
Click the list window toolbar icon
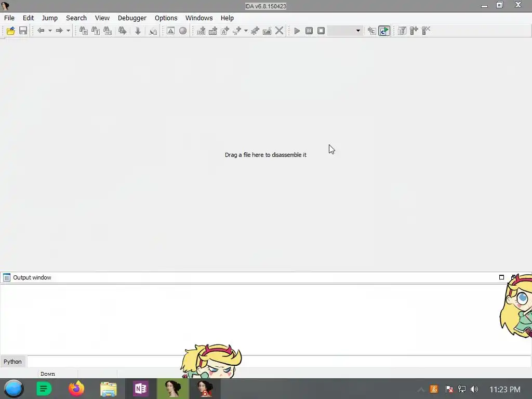point(402,31)
